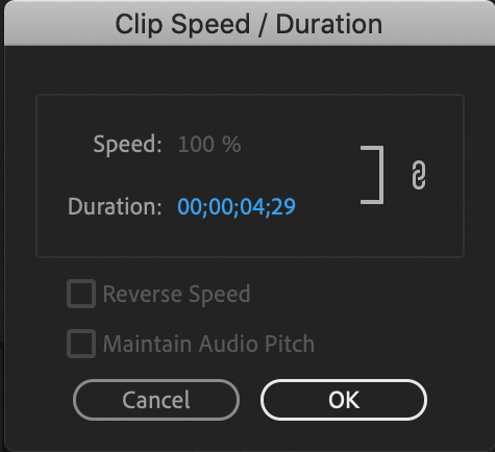Select the Speed value 100 %
Screen dimensions: 495x452
(209, 144)
